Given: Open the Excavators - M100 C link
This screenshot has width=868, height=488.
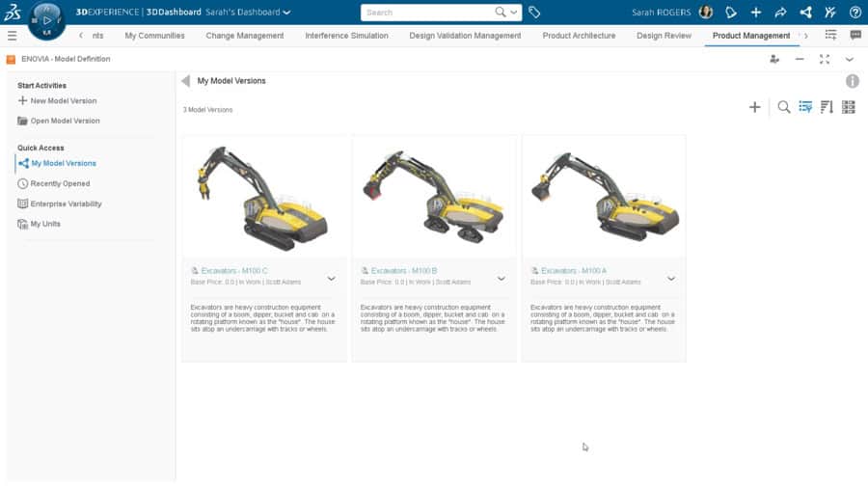Looking at the screenshot, I should (x=234, y=271).
